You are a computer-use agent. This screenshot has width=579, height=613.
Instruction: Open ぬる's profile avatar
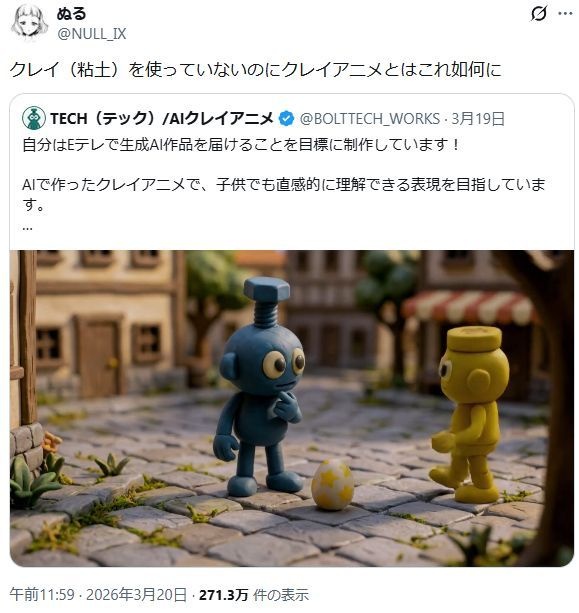point(29,21)
